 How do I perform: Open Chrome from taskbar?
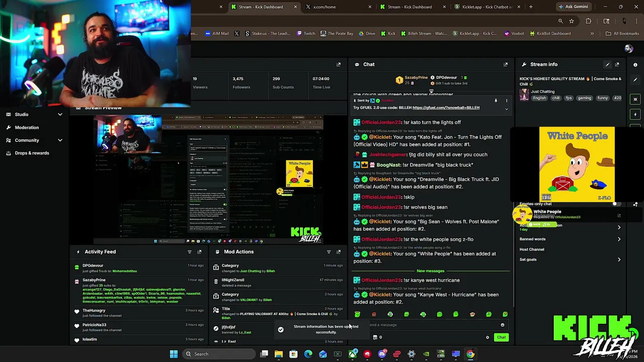coord(470,354)
